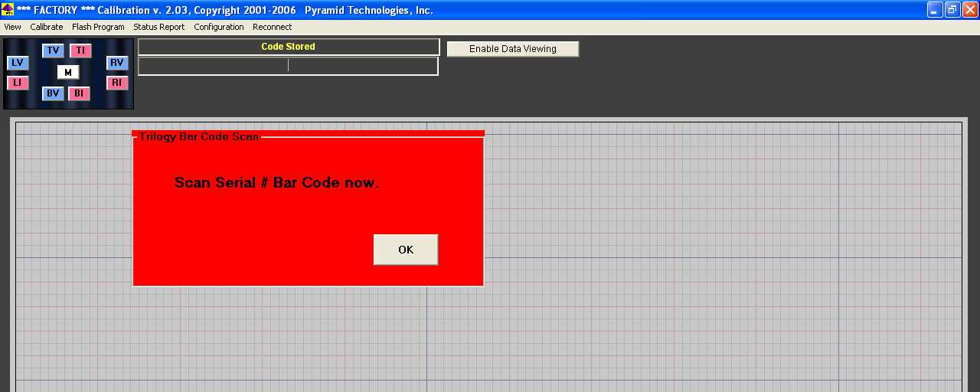This screenshot has width=980, height=392.
Task: Open the View menu
Action: 12,27
